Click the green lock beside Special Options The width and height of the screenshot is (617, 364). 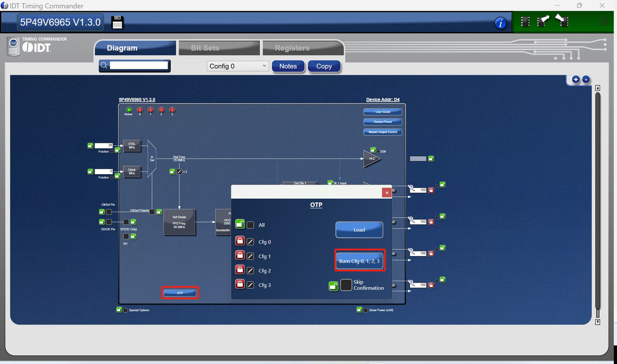[119, 310]
